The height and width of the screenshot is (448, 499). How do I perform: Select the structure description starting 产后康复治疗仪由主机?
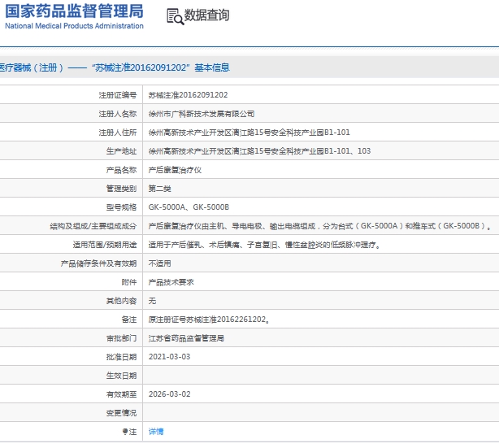320,226
